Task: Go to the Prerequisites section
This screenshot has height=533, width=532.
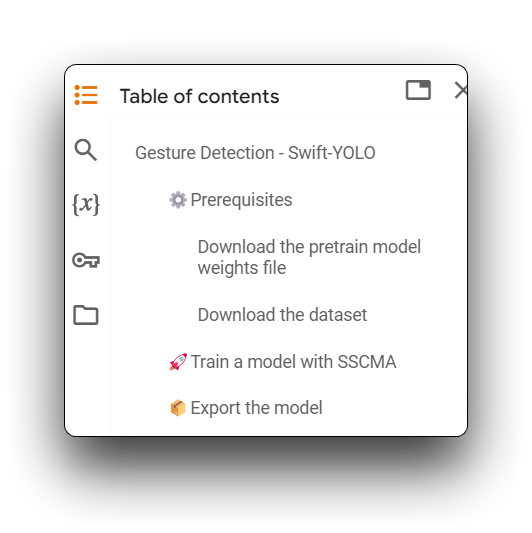Action: pyautogui.click(x=241, y=200)
